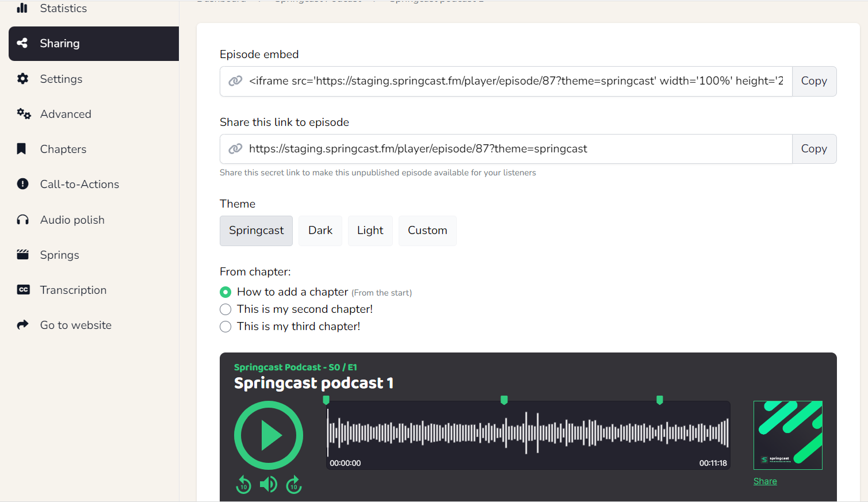Click the 'Springcast podcast 1' player title

(313, 383)
